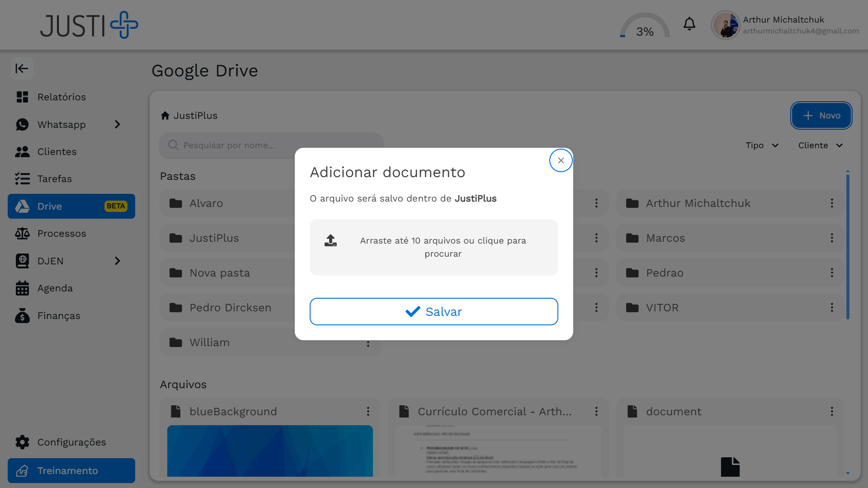Open notifications via bell icon

(689, 24)
